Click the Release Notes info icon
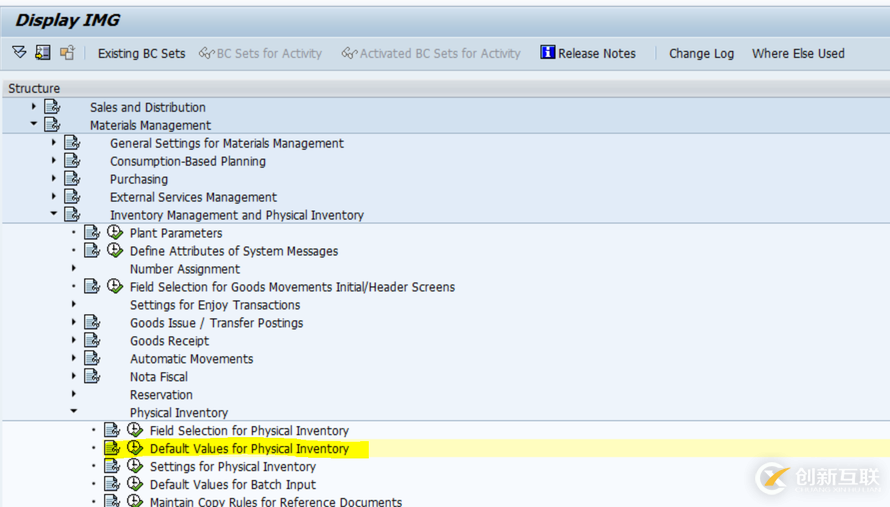Image resolution: width=890 pixels, height=507 pixels. coord(547,53)
